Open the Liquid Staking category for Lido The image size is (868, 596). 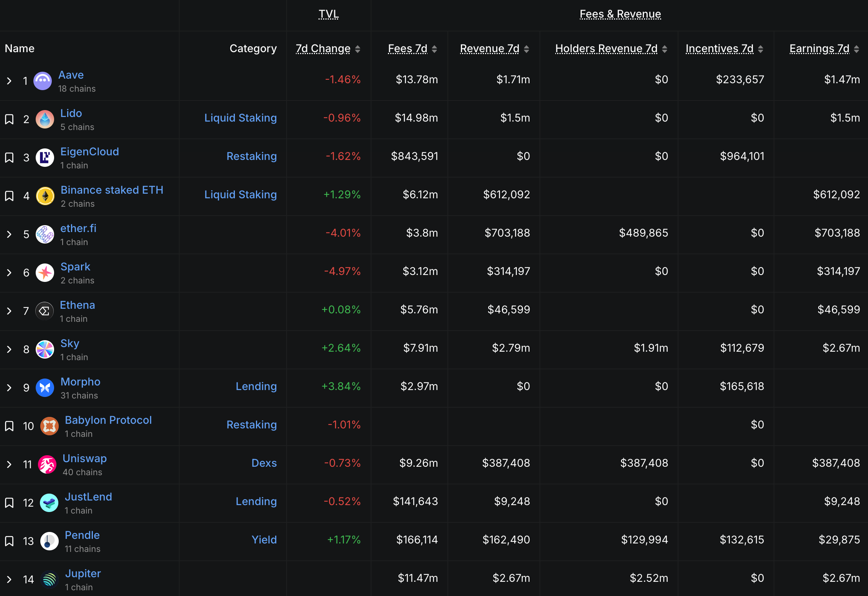coord(240,118)
